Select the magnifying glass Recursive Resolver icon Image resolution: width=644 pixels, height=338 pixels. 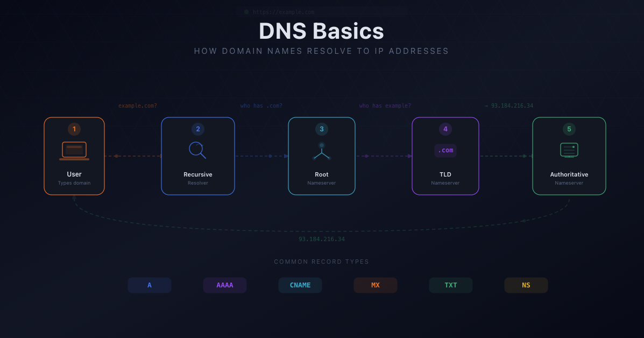(x=197, y=150)
